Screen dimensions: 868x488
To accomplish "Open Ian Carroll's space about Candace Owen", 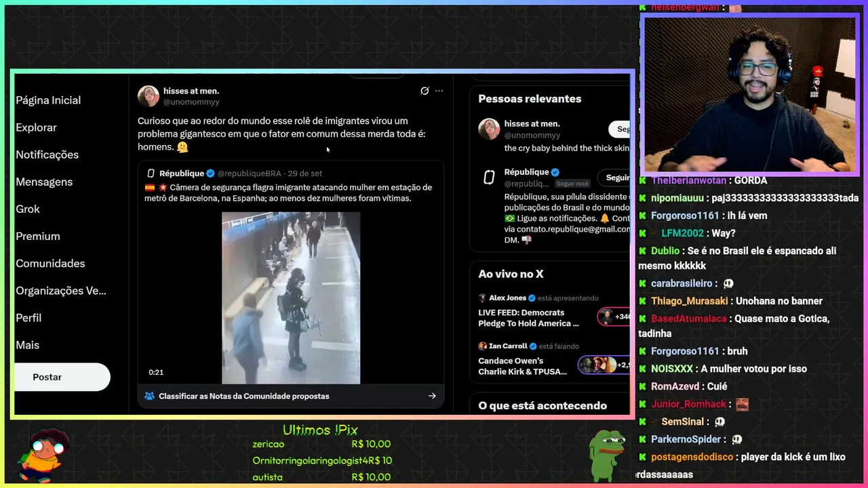I will [522, 366].
